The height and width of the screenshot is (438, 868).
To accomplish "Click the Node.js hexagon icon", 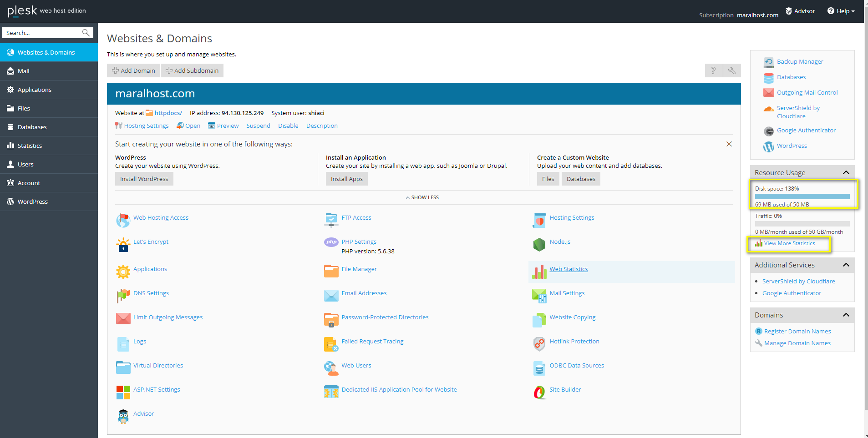I will [539, 245].
